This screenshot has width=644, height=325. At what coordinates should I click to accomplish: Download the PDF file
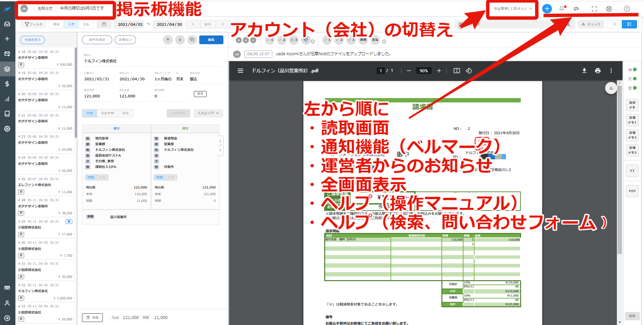click(584, 71)
